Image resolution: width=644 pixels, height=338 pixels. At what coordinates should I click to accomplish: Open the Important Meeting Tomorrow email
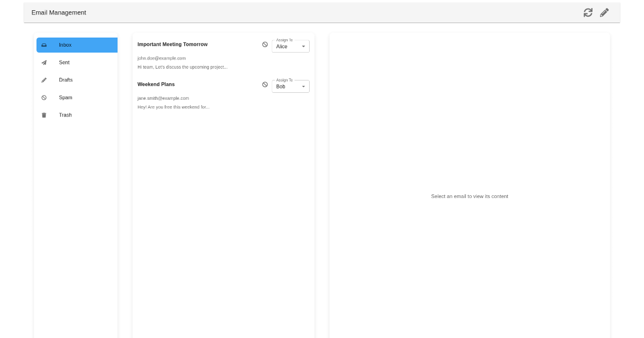(x=172, y=45)
